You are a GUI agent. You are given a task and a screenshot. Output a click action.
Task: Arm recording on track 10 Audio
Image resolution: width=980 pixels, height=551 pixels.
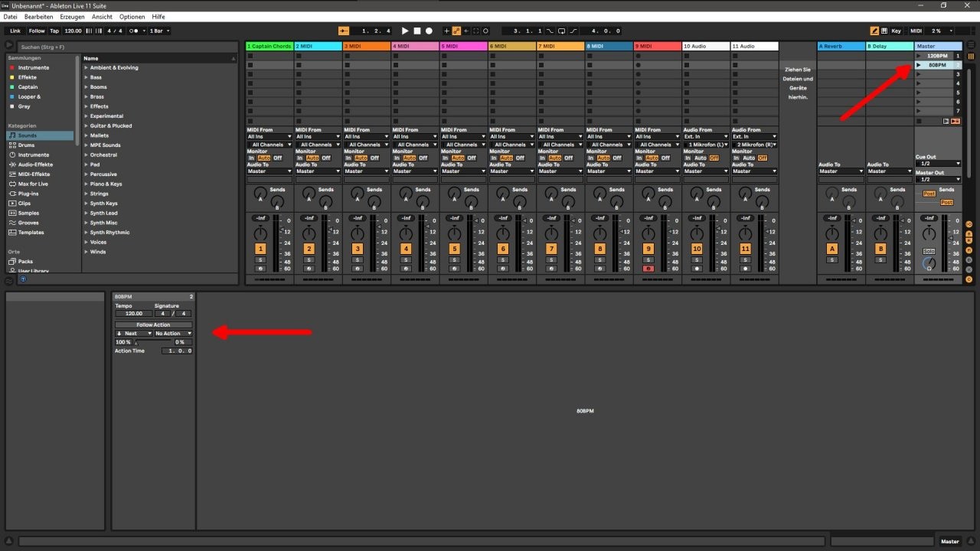(697, 269)
